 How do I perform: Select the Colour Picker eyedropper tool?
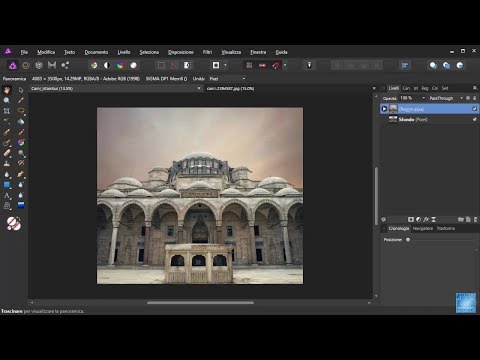[21, 100]
